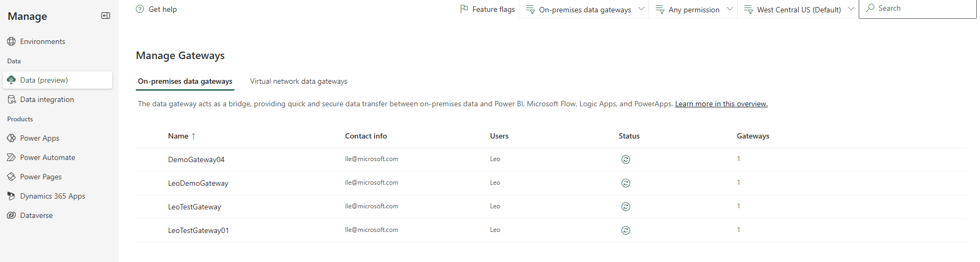Open Data integration in sidebar
This screenshot has height=262, width=980.
click(x=47, y=99)
